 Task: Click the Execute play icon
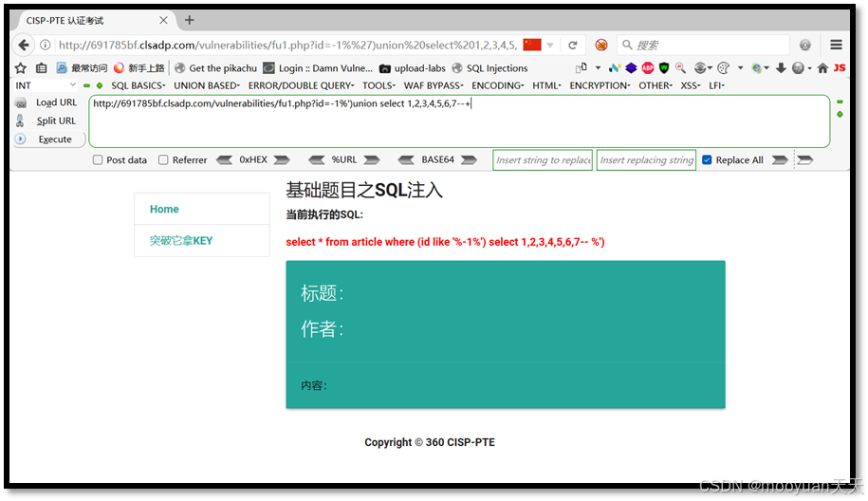[21, 139]
